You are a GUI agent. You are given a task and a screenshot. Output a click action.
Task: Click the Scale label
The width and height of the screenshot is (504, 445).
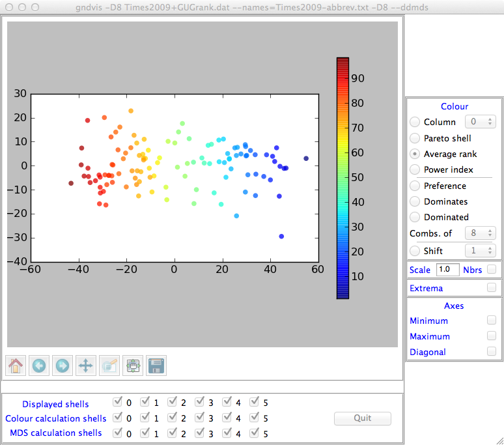tap(420, 270)
